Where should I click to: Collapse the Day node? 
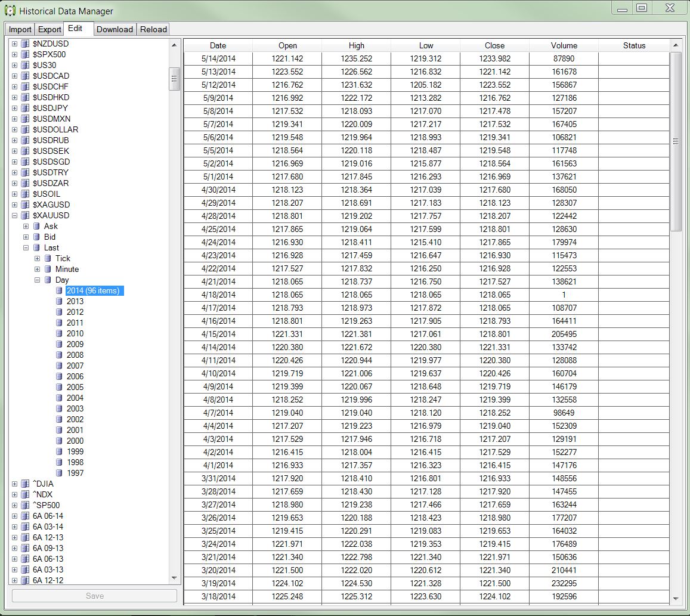38,280
